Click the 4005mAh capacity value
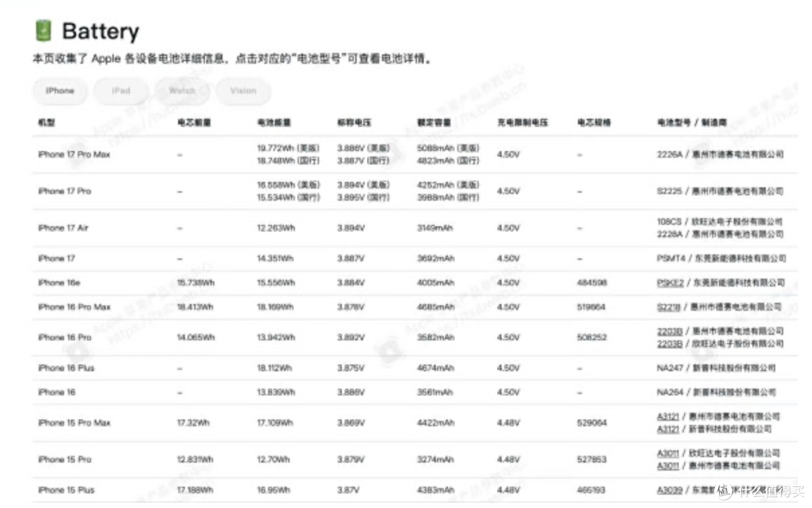The width and height of the screenshot is (812, 508). [435, 282]
